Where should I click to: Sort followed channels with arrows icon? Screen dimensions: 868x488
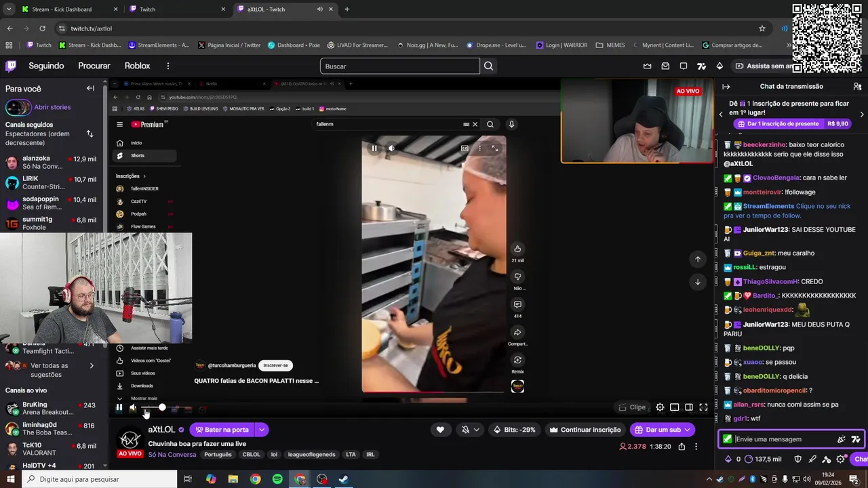pos(90,134)
